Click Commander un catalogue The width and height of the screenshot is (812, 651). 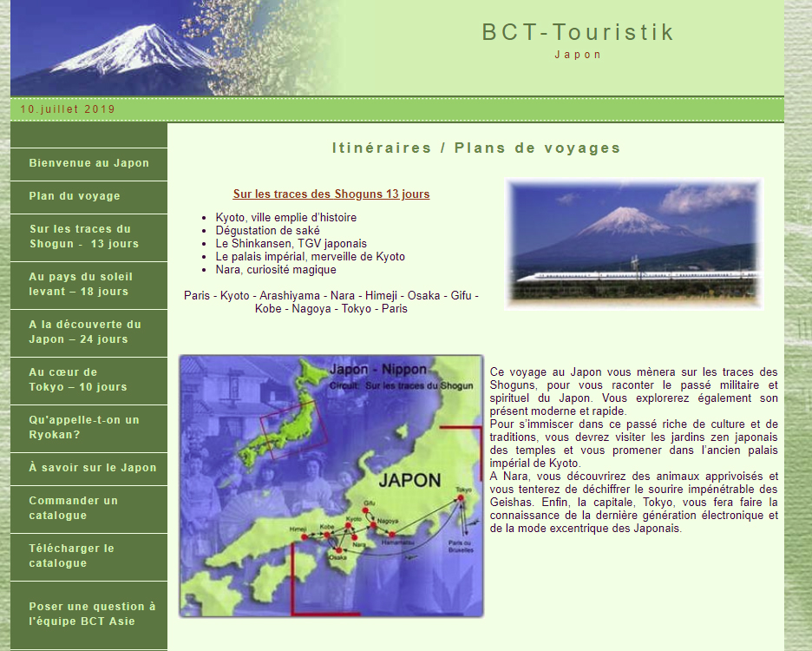tap(74, 508)
